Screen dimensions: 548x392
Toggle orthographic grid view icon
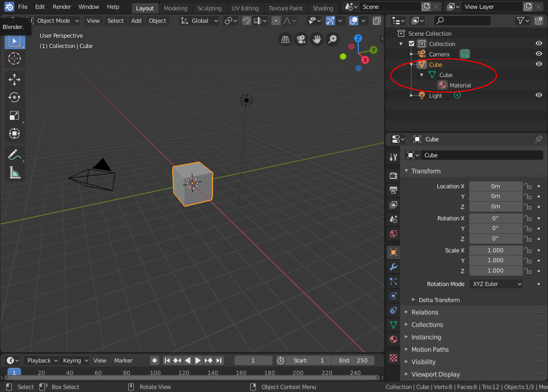(x=285, y=39)
